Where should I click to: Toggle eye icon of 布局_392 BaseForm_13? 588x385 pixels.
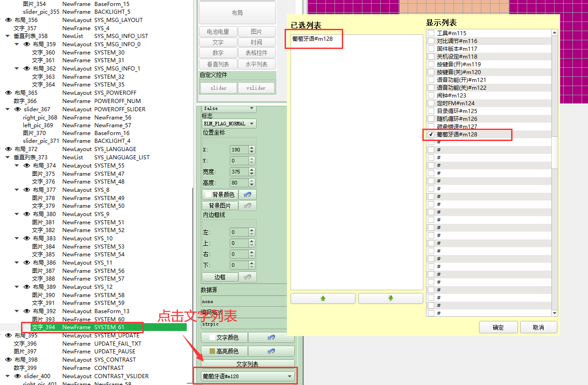click(27, 311)
